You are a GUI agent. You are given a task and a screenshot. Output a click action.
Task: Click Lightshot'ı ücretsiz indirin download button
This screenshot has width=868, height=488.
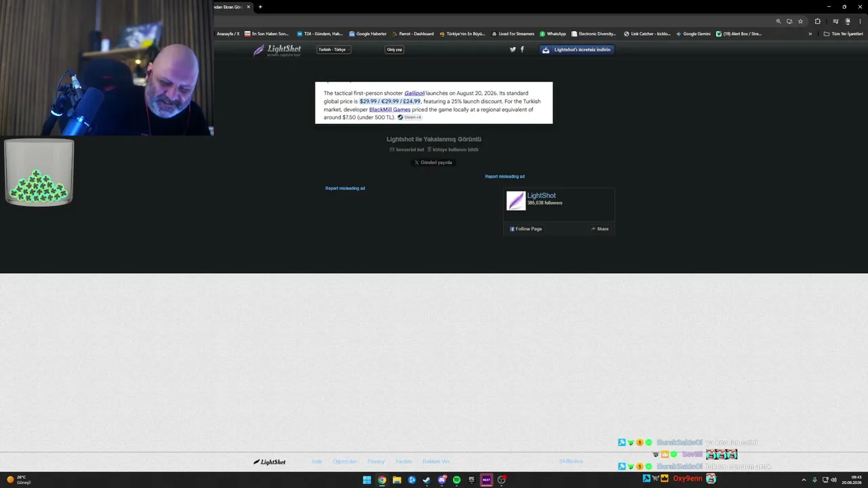pyautogui.click(x=577, y=49)
